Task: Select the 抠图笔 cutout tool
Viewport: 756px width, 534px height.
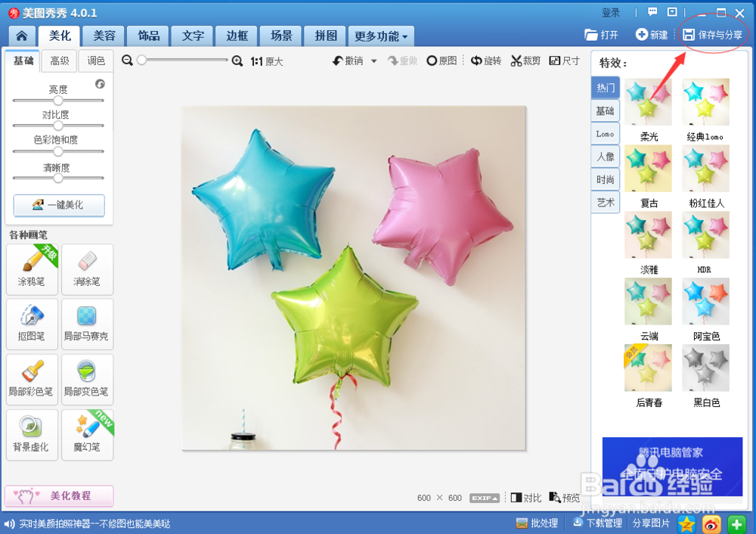Action: point(32,324)
